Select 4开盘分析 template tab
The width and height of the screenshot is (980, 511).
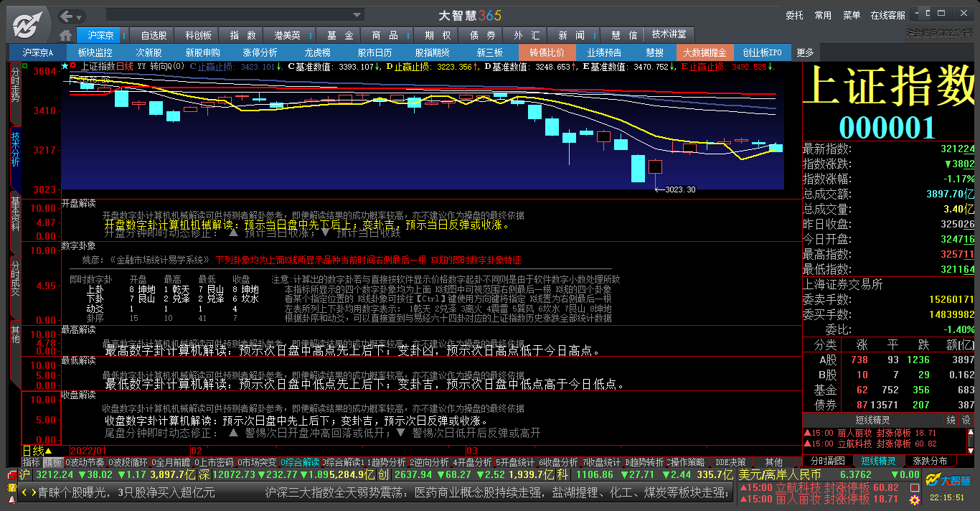pyautogui.click(x=471, y=462)
